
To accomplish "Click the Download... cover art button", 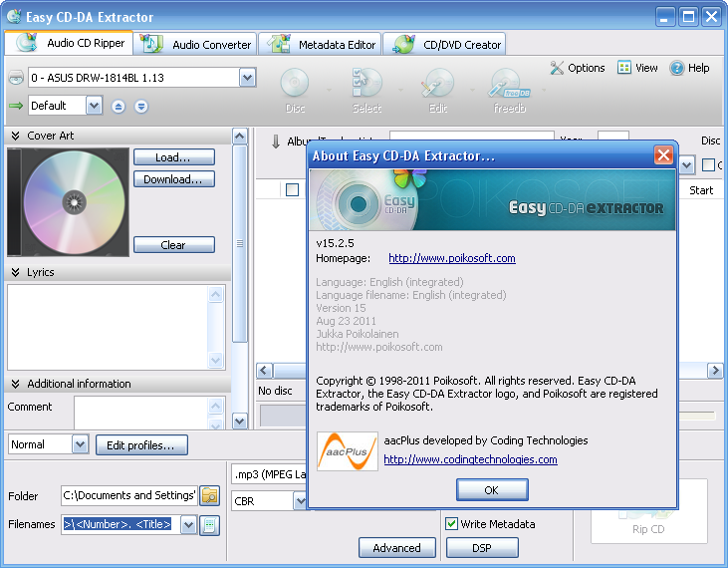I will click(174, 179).
